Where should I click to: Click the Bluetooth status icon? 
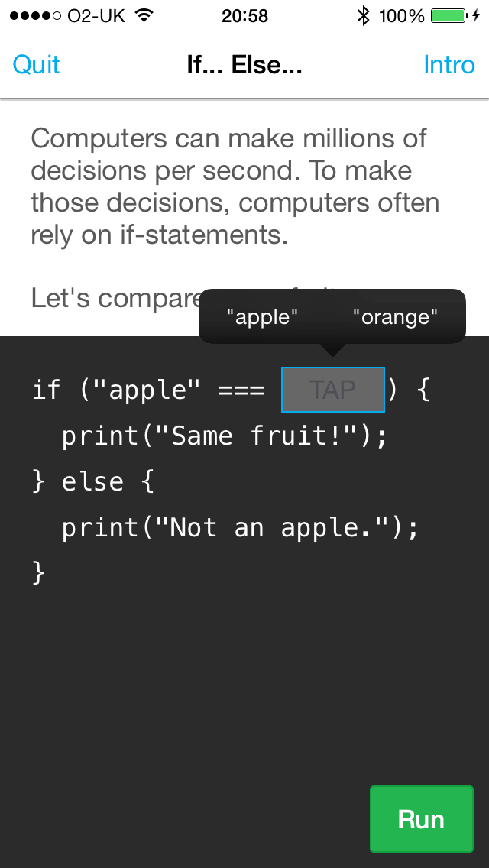[363, 16]
